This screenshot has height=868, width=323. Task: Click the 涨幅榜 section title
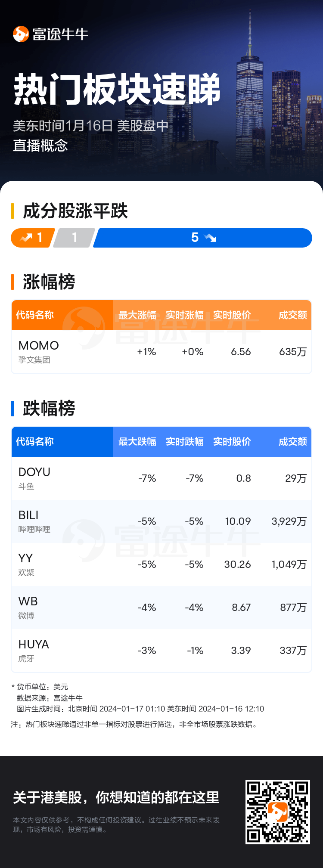[49, 282]
